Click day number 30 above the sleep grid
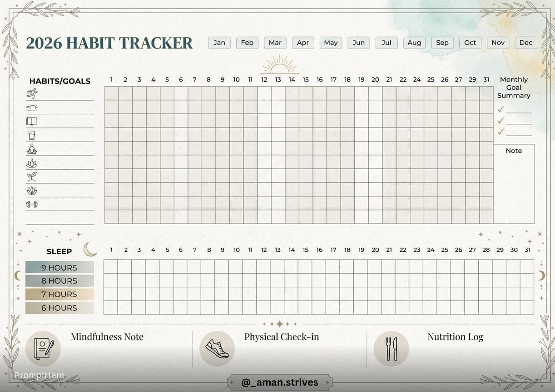Screen dimensions: 555x392 pyautogui.click(x=514, y=250)
